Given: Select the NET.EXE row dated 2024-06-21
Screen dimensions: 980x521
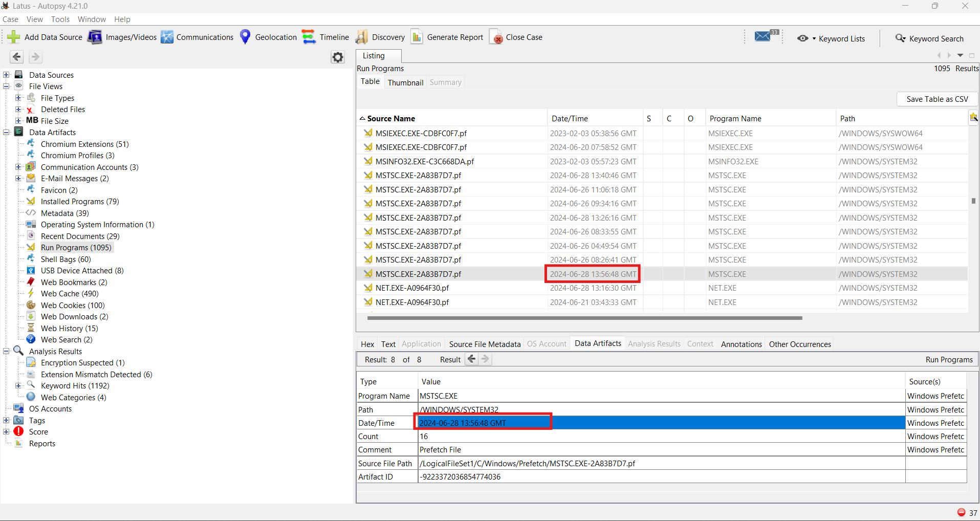Looking at the screenshot, I should point(662,302).
